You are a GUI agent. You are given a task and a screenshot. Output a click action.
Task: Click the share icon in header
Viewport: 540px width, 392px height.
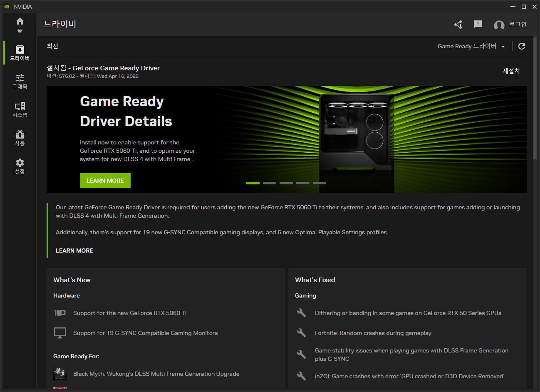click(x=458, y=25)
